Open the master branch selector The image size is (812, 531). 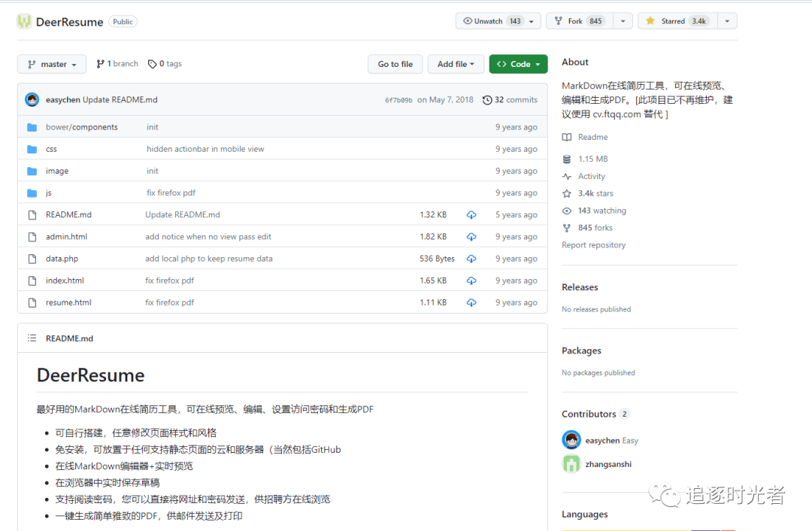pos(52,64)
